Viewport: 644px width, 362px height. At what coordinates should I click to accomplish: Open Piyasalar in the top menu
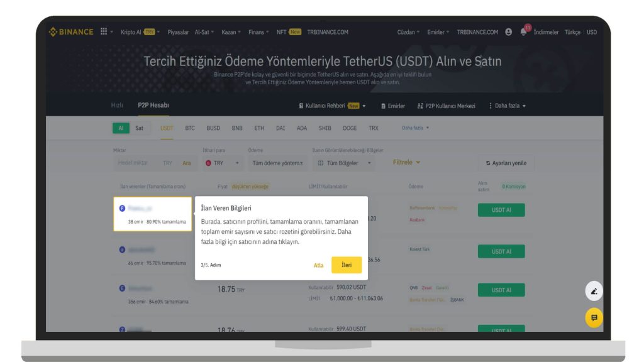pyautogui.click(x=178, y=32)
